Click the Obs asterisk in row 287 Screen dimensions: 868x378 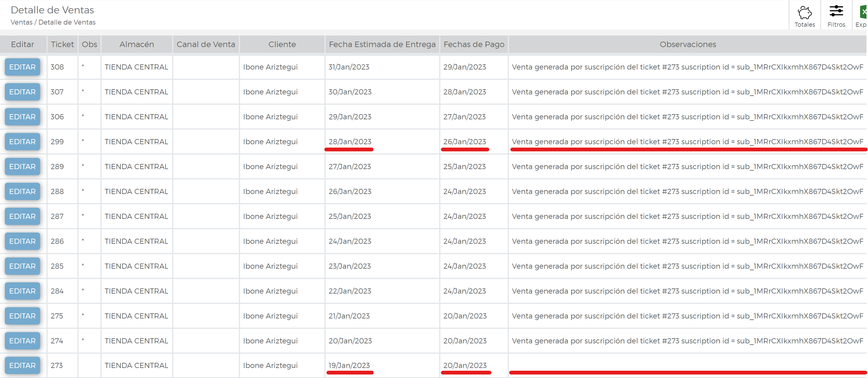83,216
